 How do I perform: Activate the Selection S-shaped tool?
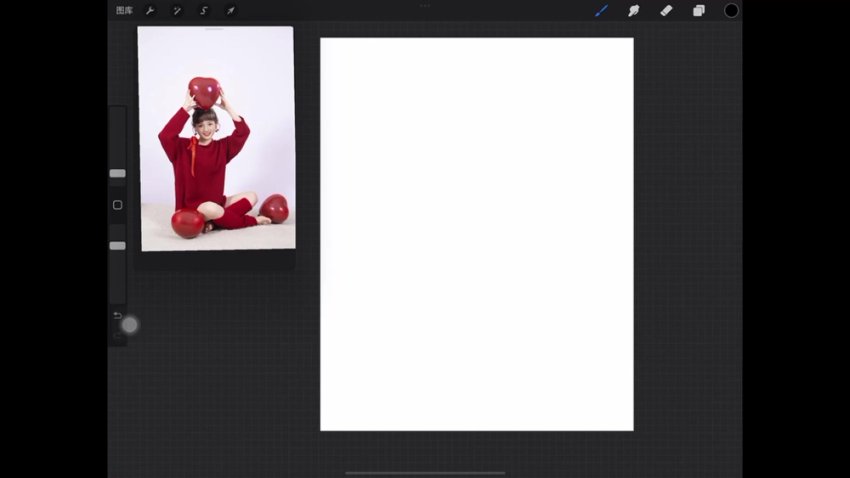point(204,11)
